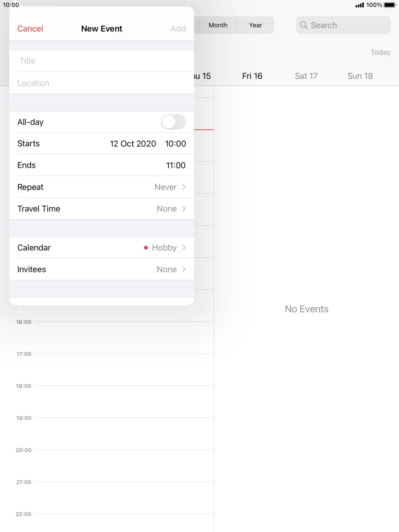Screen dimensions: 399x532
Task: Click the Calendar row label
Action: pyautogui.click(x=34, y=248)
